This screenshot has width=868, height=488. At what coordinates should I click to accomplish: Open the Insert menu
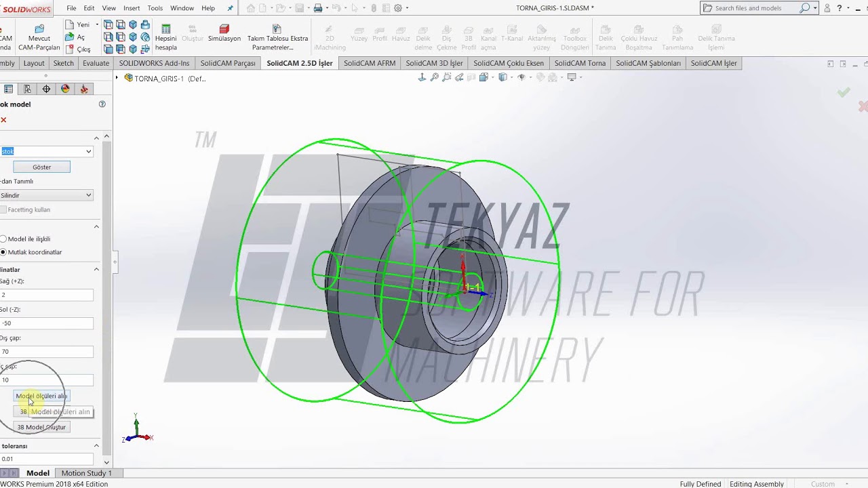click(132, 8)
